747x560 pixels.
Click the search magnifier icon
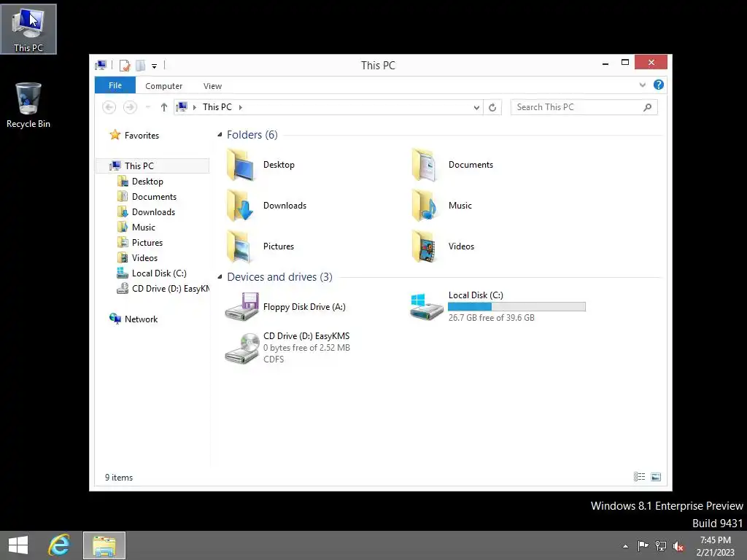tap(648, 108)
